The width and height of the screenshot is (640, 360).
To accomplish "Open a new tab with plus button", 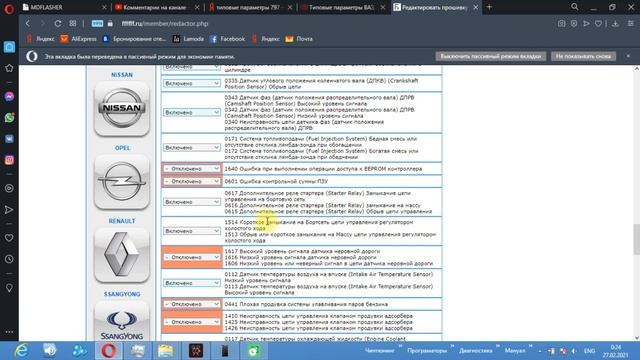I will click(x=489, y=7).
